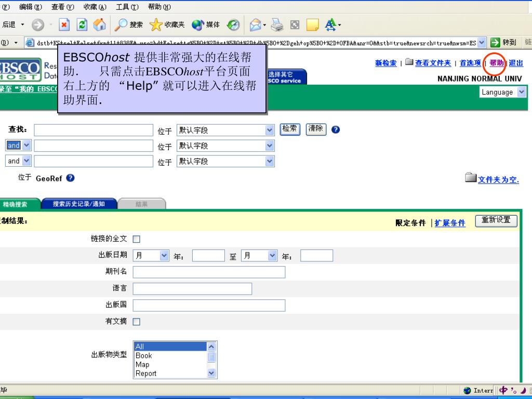Click the EBSCOhost logo

[x=20, y=70]
